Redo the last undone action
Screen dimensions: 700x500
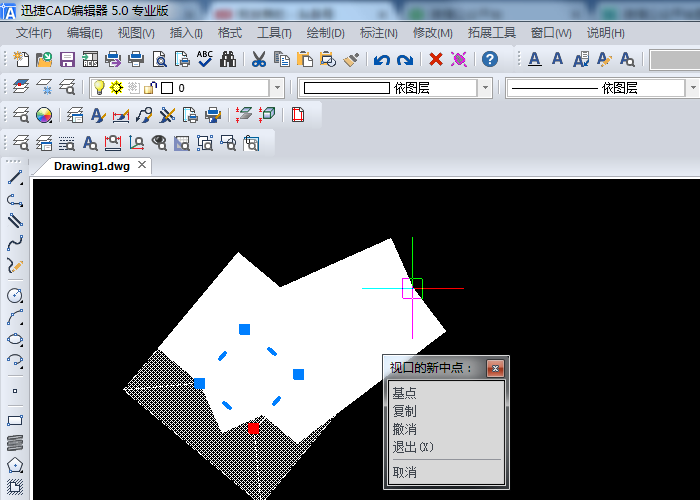[405, 59]
